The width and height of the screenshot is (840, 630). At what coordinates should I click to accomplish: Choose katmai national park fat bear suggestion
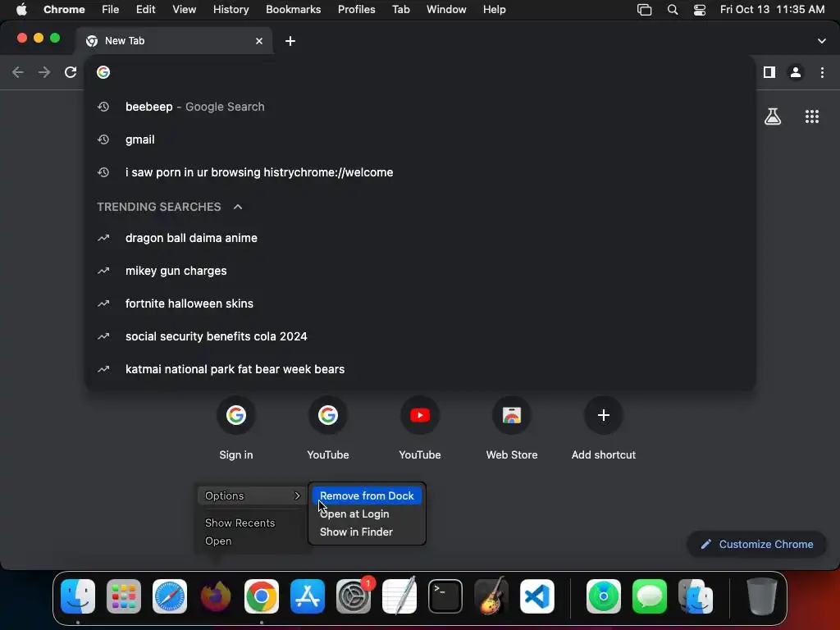coord(421,369)
